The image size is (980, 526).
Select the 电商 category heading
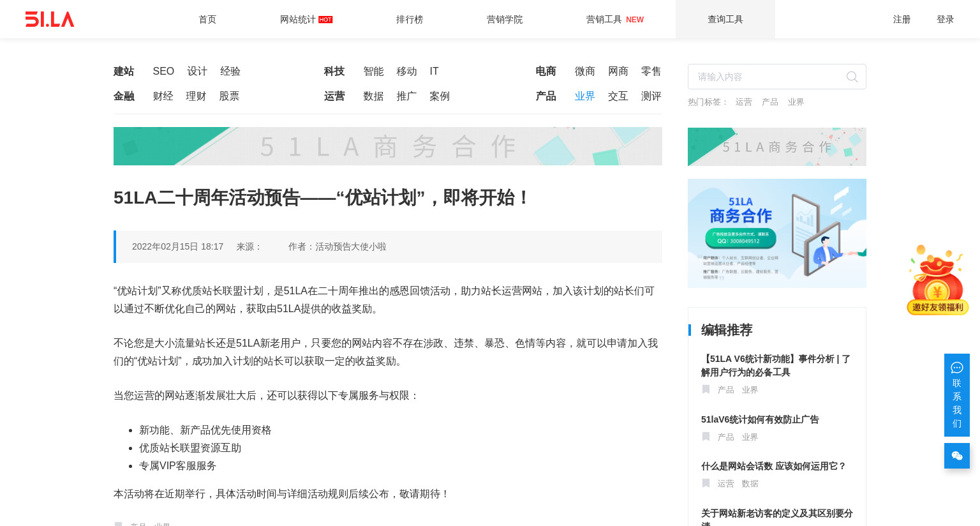(x=546, y=71)
